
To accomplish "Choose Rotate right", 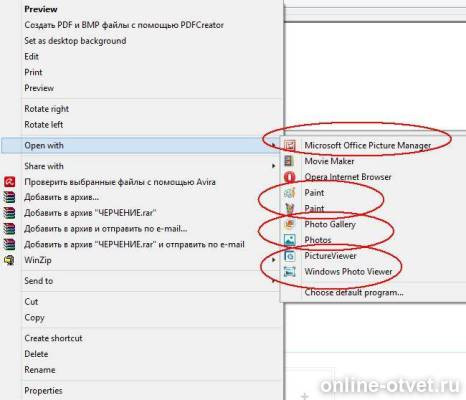I will pos(46,109).
